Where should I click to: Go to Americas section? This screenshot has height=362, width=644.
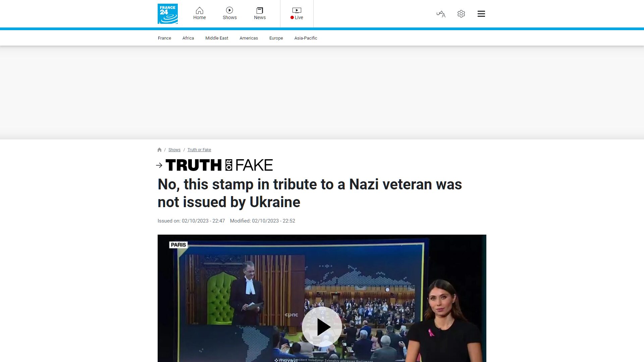tap(249, 38)
